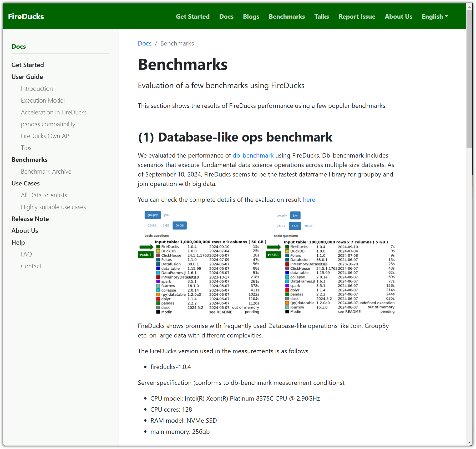The image size is (476, 449).
Task: Open Use Cases in sidebar
Action: 26,183
